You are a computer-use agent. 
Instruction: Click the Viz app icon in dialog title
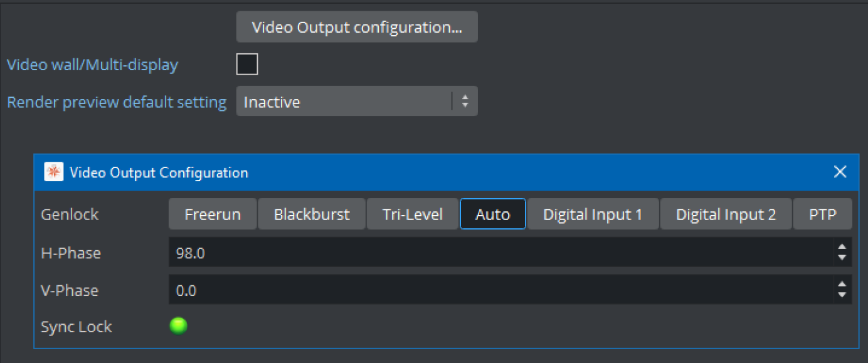[53, 172]
